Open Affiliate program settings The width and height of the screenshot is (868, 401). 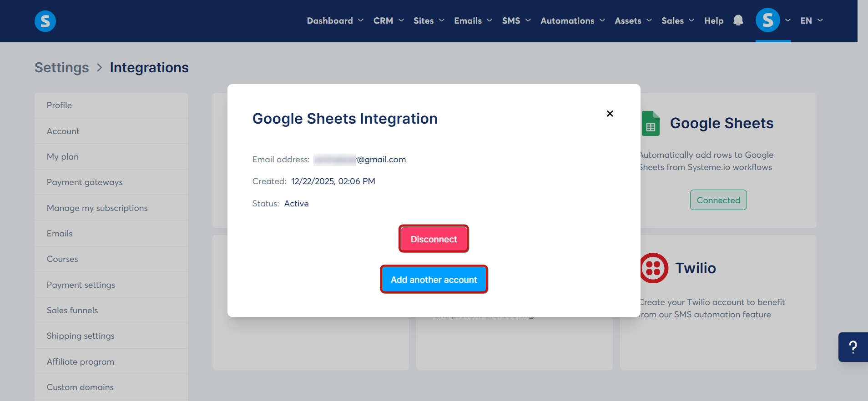pyautogui.click(x=111, y=361)
